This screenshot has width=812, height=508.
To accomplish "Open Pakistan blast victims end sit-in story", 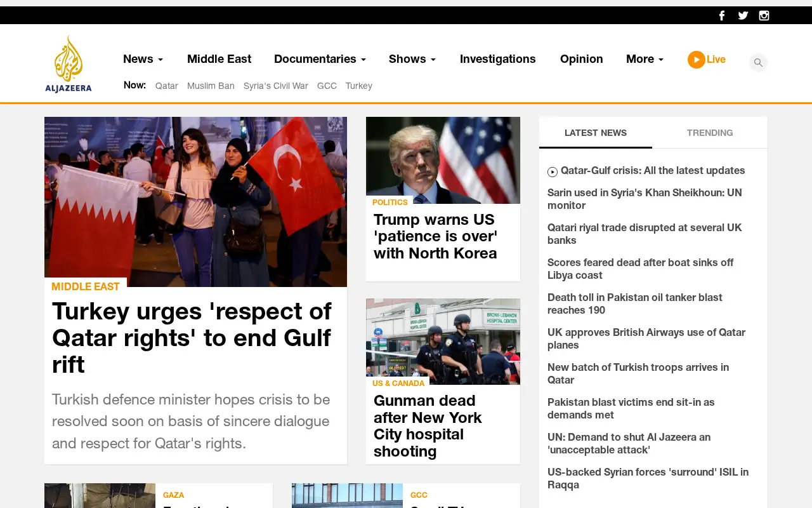I will 631,408.
